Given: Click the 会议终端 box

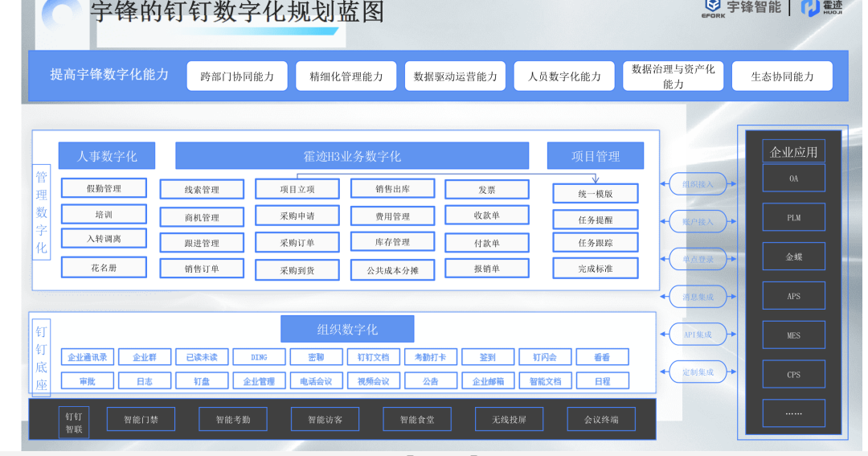Looking at the screenshot, I should [x=601, y=420].
